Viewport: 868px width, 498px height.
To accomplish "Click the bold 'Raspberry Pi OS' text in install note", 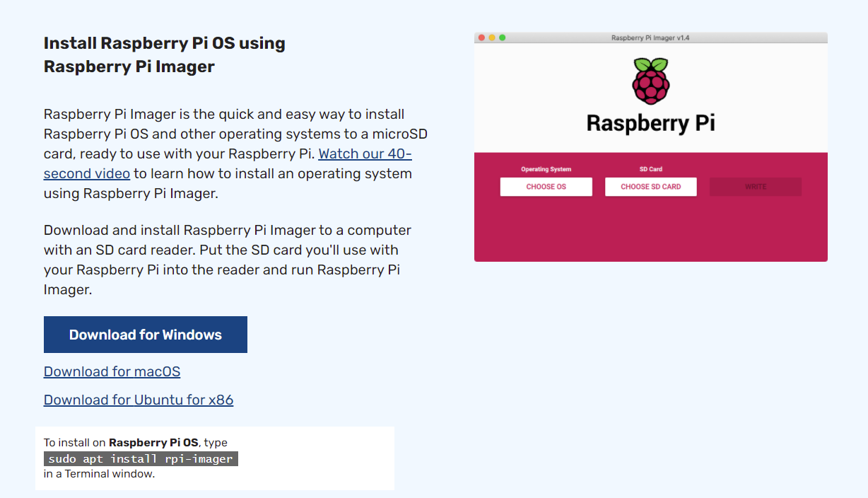I will [x=153, y=443].
